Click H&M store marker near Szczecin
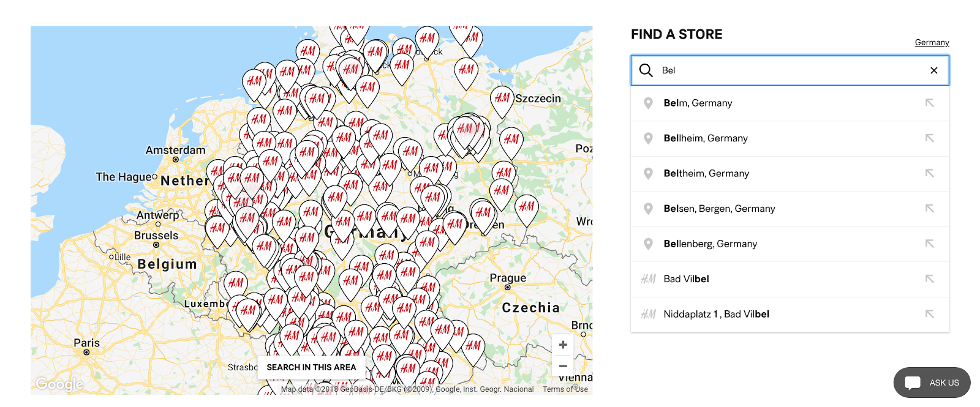This screenshot has width=980, height=407. [502, 100]
